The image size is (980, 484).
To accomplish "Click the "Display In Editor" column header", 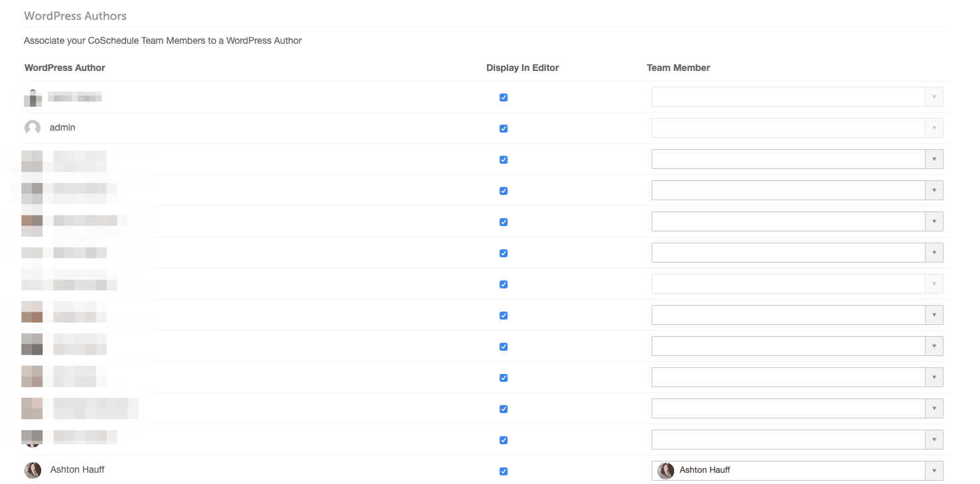I will (x=523, y=68).
